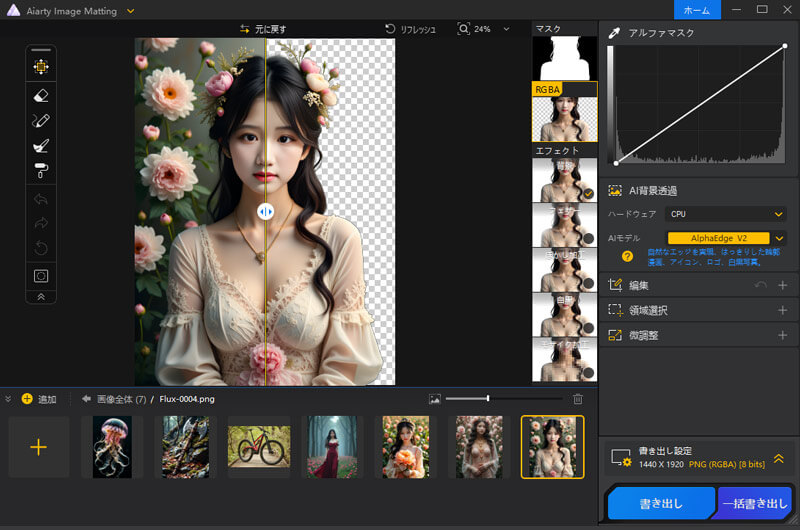This screenshot has height=530, width=800.
Task: Click the undo arrow in the 編集 row
Action: [x=761, y=285]
